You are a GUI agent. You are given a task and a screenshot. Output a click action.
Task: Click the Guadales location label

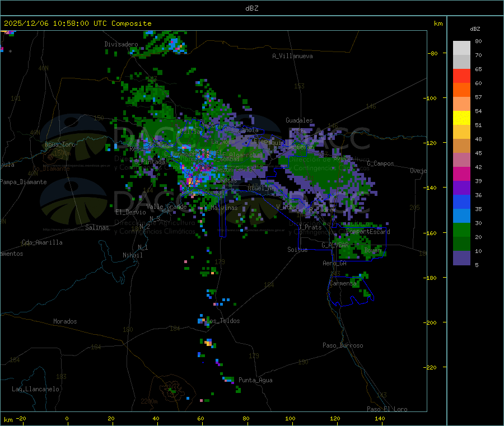(x=299, y=120)
